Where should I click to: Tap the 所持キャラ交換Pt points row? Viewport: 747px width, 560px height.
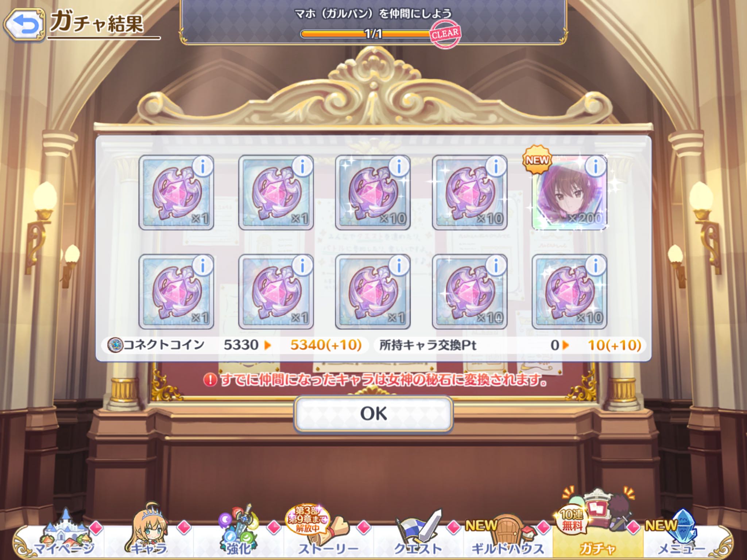click(x=510, y=345)
